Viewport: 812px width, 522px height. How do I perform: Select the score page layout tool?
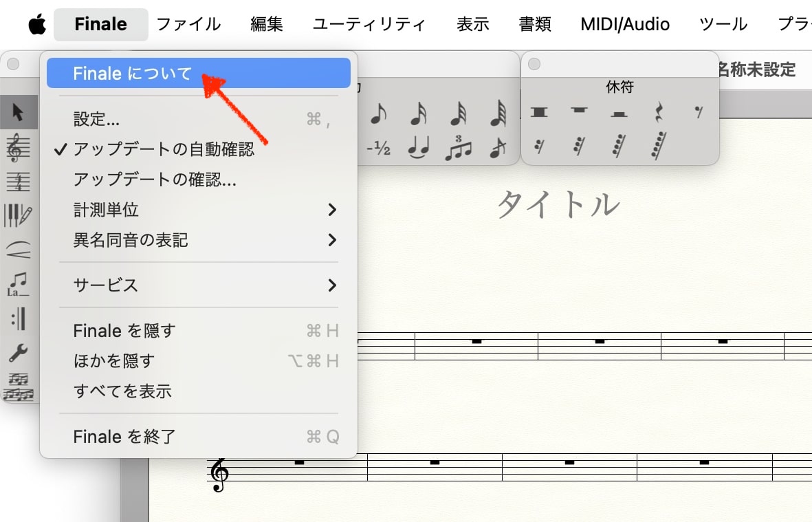[19, 387]
